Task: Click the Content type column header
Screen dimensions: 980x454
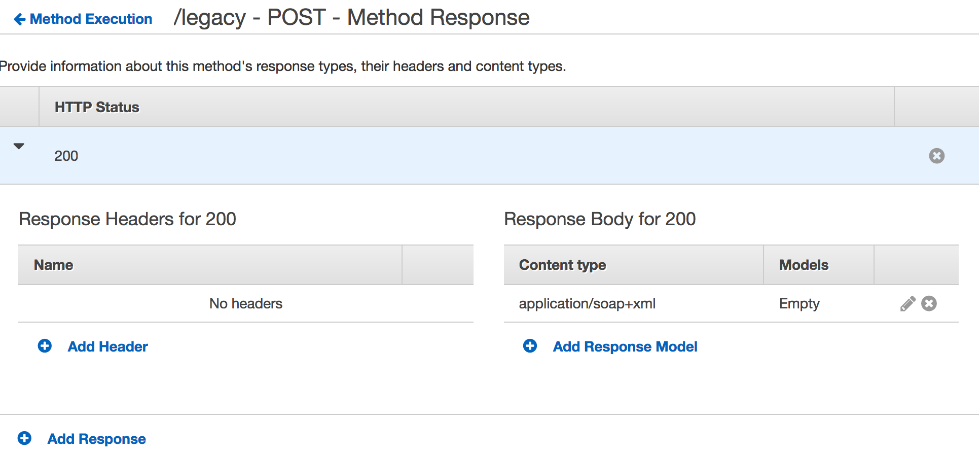Action: coord(562,265)
